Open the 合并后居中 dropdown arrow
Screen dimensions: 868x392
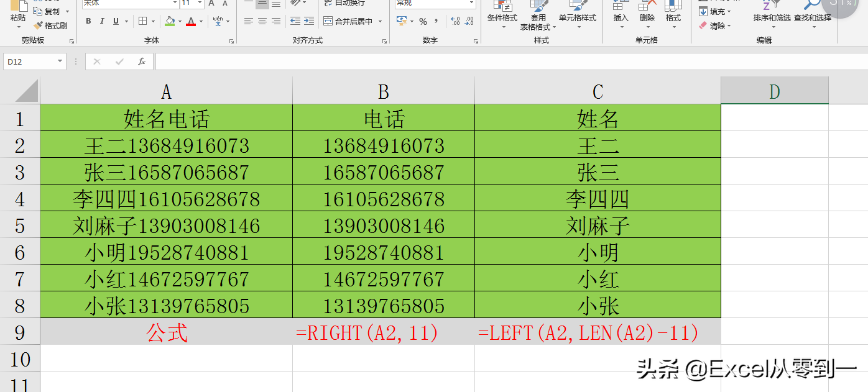coord(380,21)
